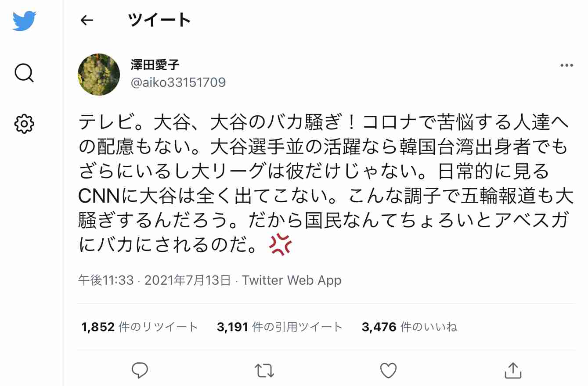Click the tweet body text

[326, 184]
